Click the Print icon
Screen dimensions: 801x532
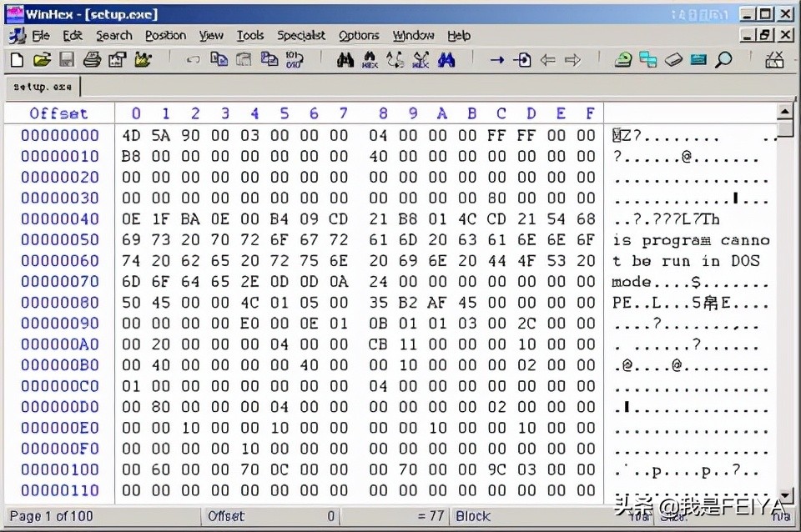(x=92, y=60)
